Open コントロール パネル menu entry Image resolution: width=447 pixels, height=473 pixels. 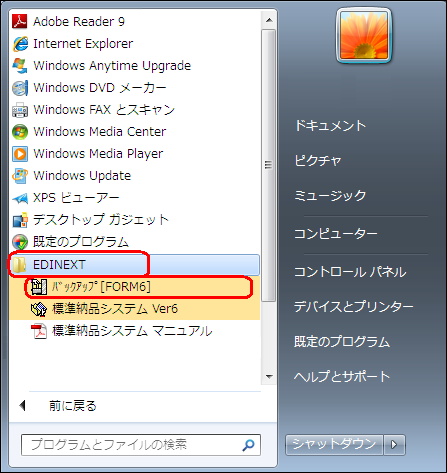coord(350,272)
